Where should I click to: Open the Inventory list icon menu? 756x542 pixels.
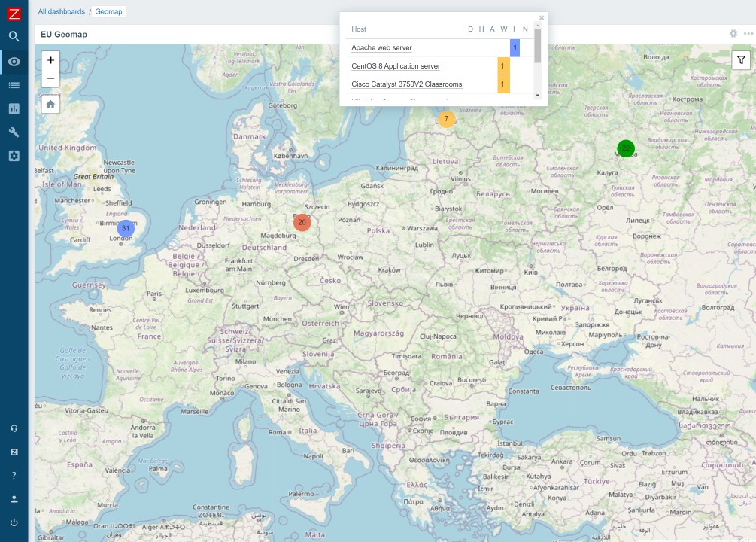[14, 85]
